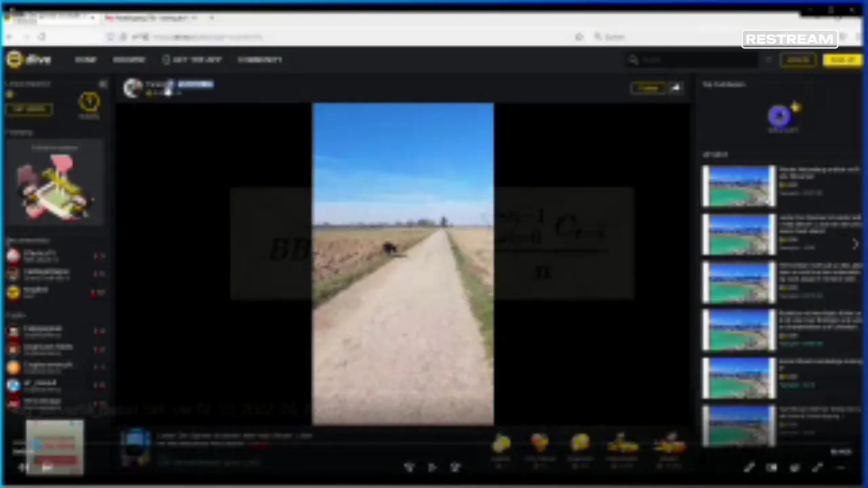Click the pencil icon in bottom-right toolbar
The height and width of the screenshot is (488, 868).
pyautogui.click(x=749, y=467)
